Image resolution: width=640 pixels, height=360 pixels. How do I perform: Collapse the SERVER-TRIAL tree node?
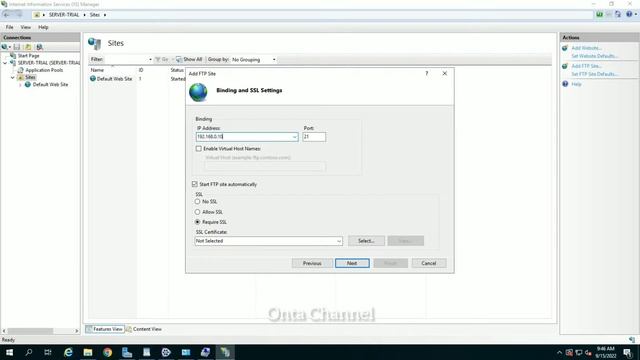tap(5, 63)
